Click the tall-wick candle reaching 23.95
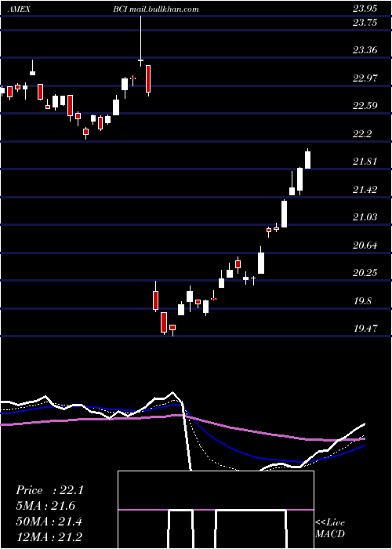 coord(140,41)
